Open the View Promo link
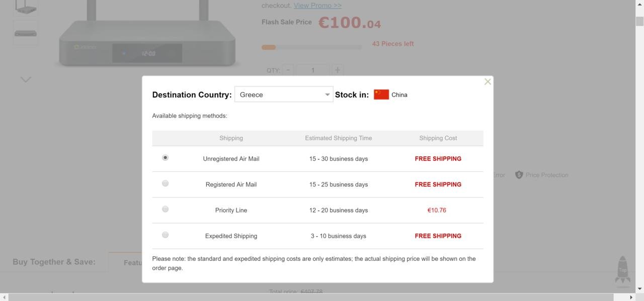The height and width of the screenshot is (301, 644). pos(317,6)
